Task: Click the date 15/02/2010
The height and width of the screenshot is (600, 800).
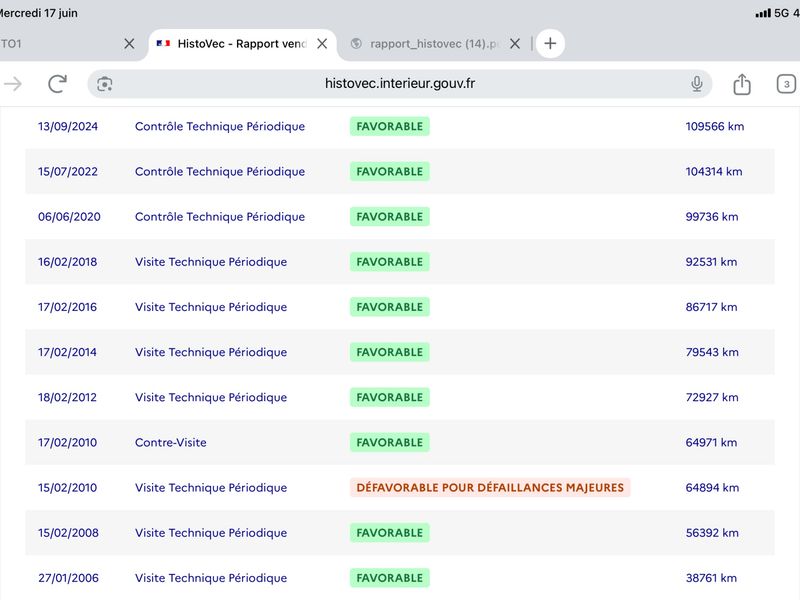Action: pyautogui.click(x=67, y=488)
